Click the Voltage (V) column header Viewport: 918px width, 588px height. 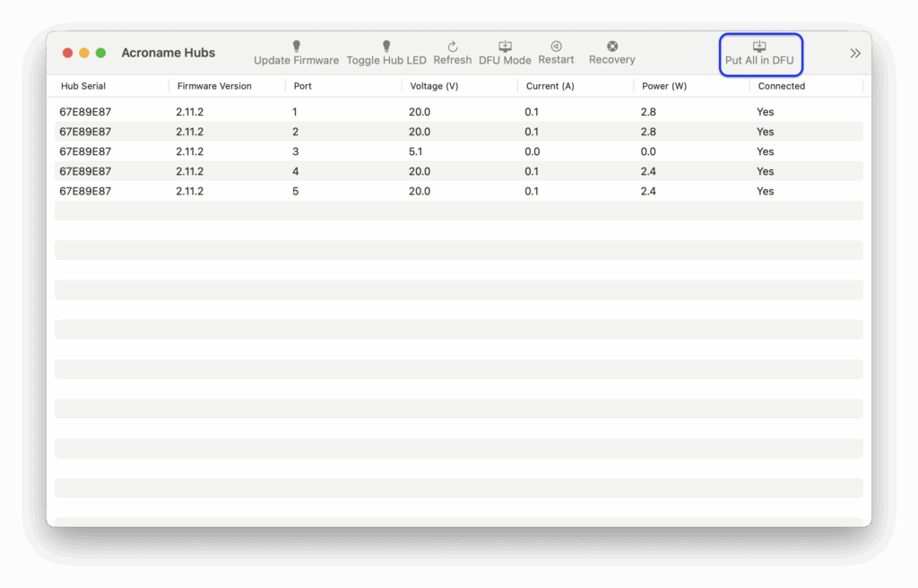tap(435, 86)
